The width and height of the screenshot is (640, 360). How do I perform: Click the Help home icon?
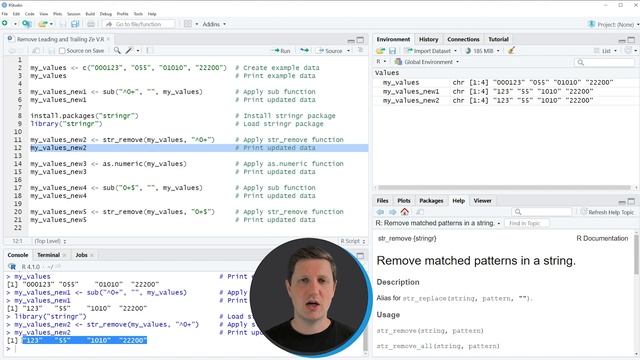click(404, 212)
